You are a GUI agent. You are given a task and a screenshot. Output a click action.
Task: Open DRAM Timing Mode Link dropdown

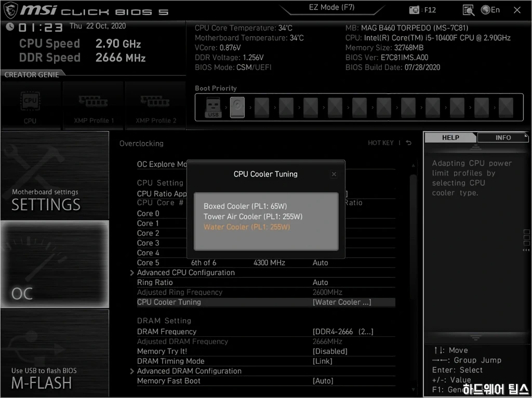coord(322,361)
